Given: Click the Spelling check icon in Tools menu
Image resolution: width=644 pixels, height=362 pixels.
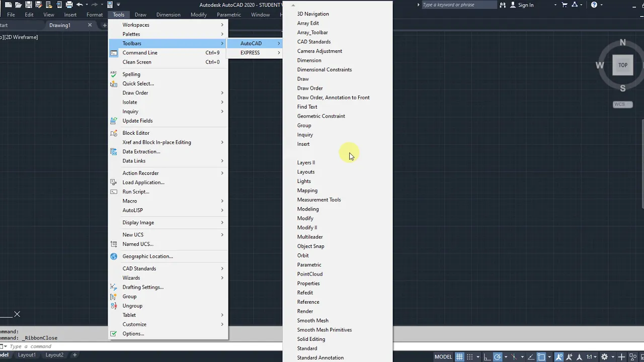Looking at the screenshot, I should pyautogui.click(x=114, y=74).
